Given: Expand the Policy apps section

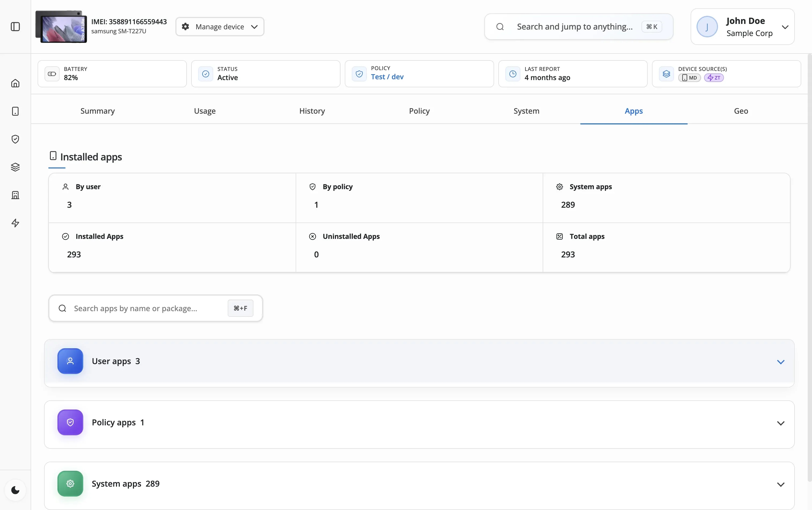Looking at the screenshot, I should point(781,423).
